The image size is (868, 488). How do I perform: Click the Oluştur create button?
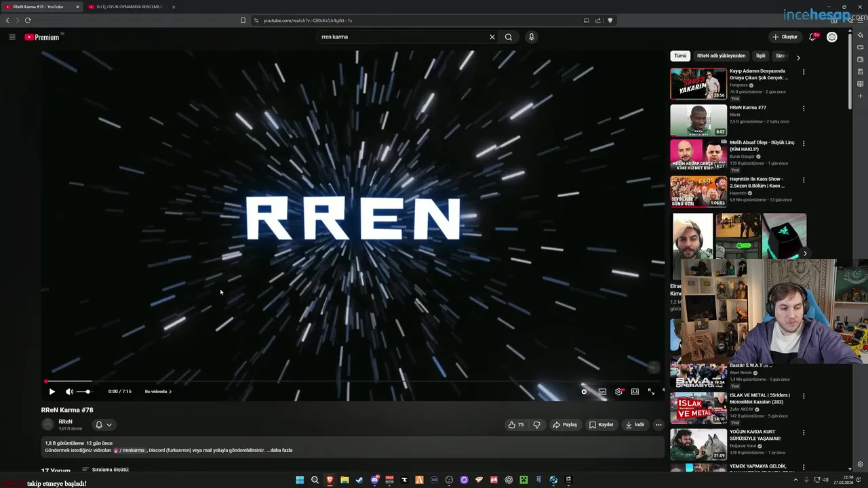(785, 37)
